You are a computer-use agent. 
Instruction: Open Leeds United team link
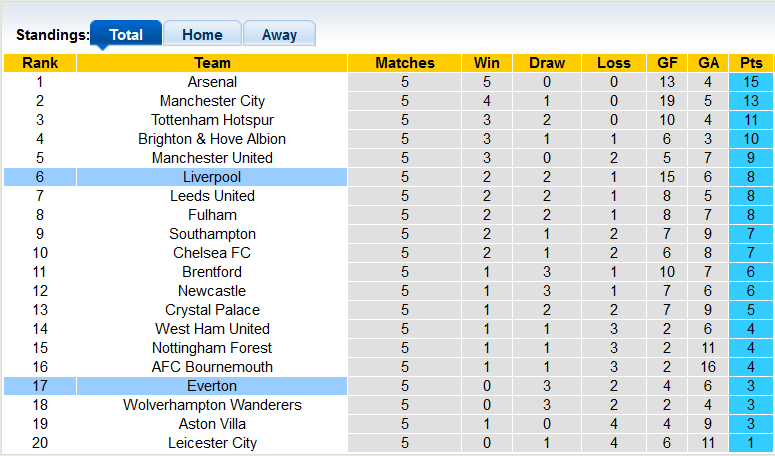coord(212,196)
